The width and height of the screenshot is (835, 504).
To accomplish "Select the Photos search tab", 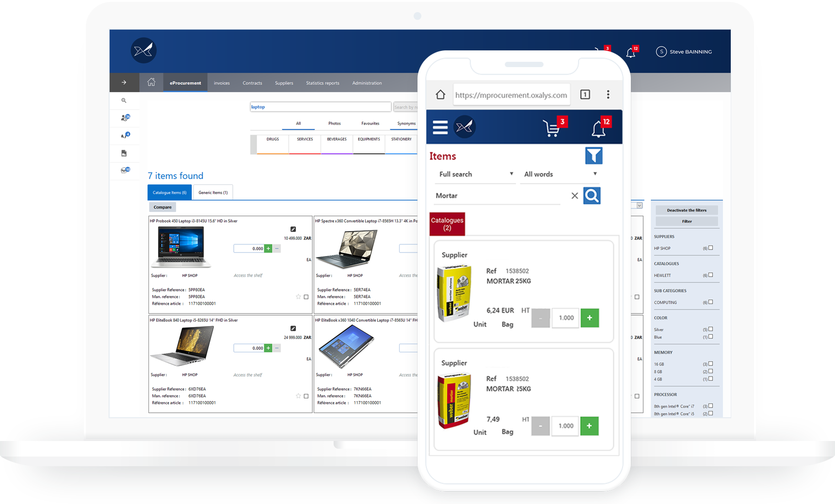I will click(x=335, y=124).
